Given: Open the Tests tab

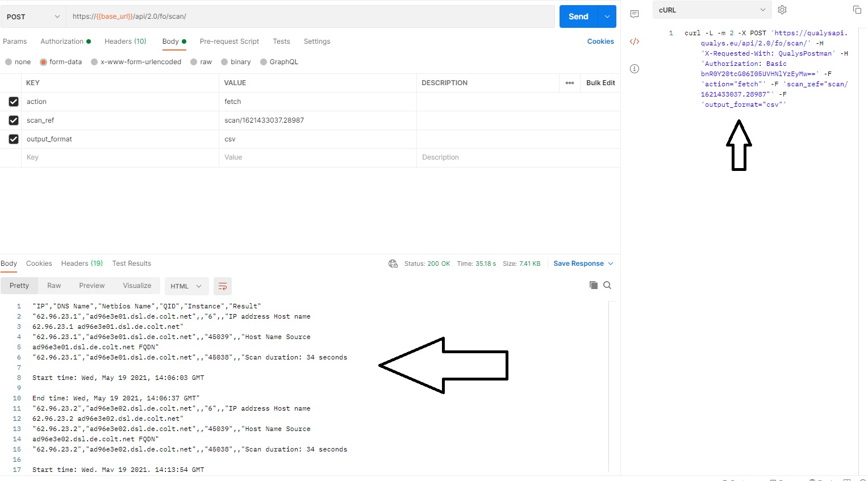Looking at the screenshot, I should pos(281,41).
